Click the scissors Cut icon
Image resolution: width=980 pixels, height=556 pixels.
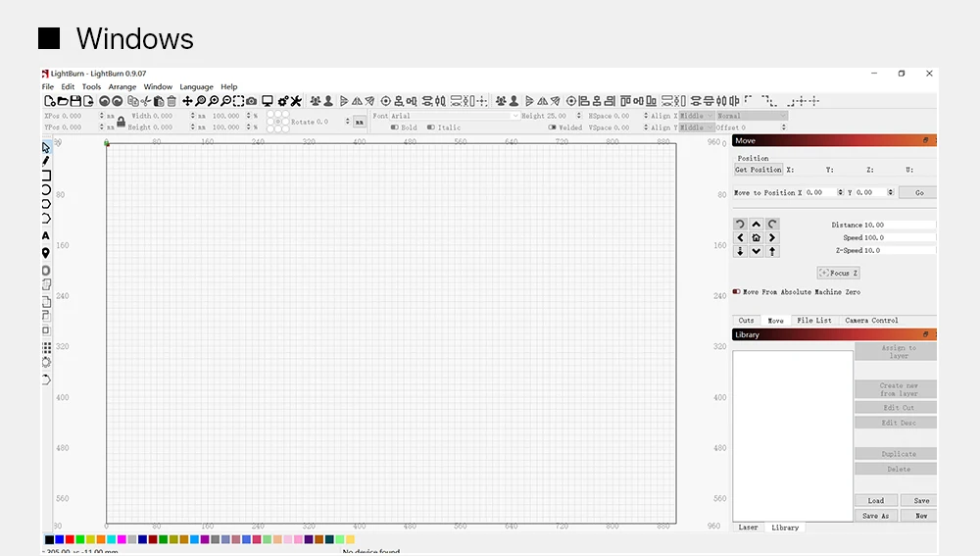146,101
